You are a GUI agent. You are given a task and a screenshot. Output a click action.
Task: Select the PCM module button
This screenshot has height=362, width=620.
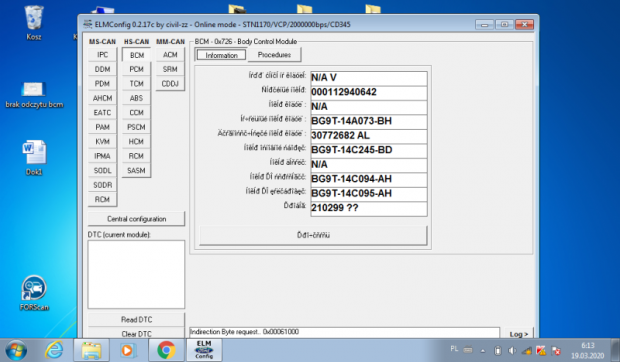[x=136, y=69]
